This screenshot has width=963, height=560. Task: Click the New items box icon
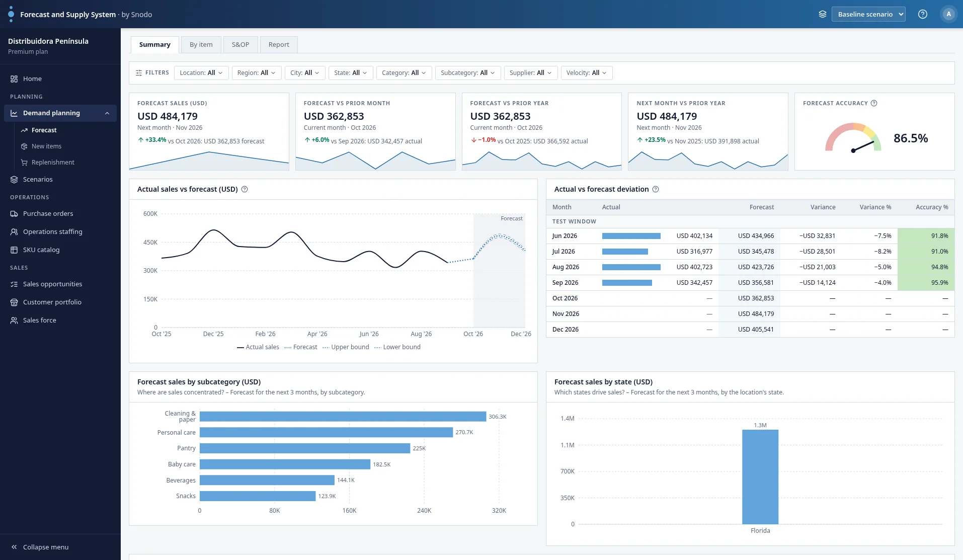[x=24, y=146]
